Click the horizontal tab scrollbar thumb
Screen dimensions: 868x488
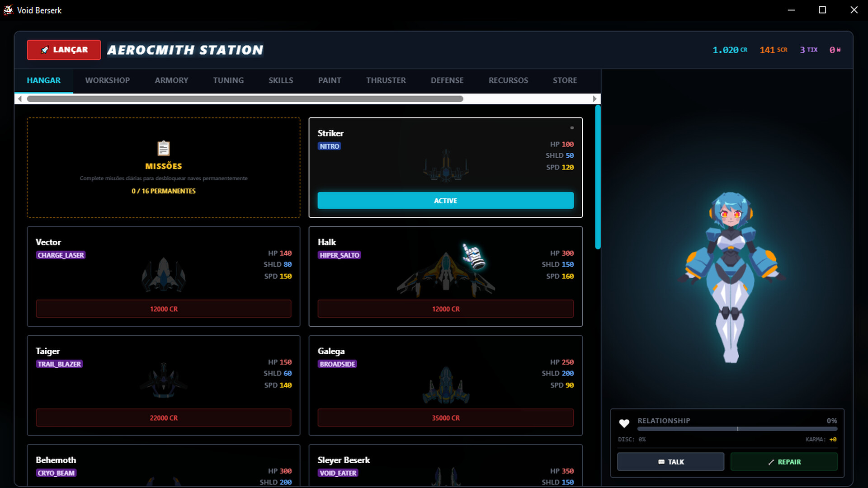(245, 99)
